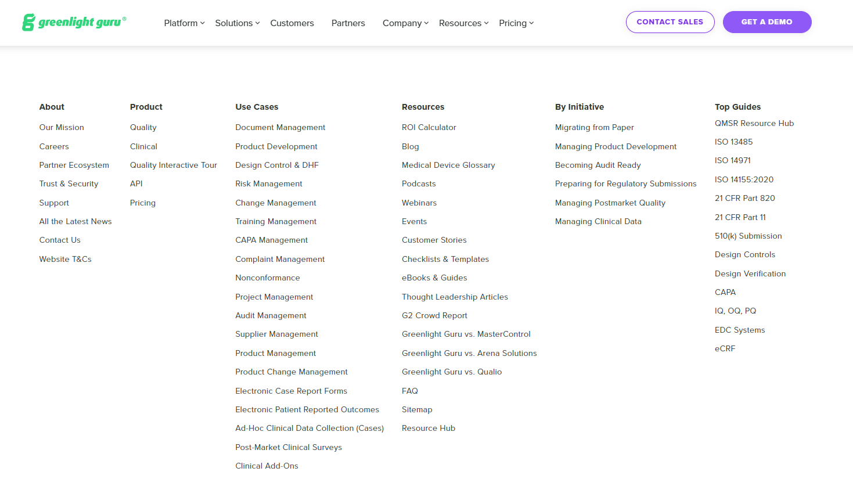Screen dimensions: 853x504
Task: Open the Webinars link
Action: (x=419, y=203)
